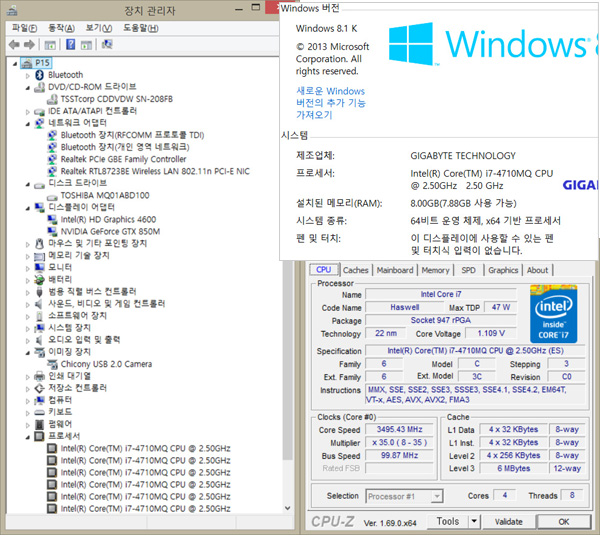Image resolution: width=600 pixels, height=538 pixels.
Task: Expand the 시스템 장치 node
Action: point(28,329)
